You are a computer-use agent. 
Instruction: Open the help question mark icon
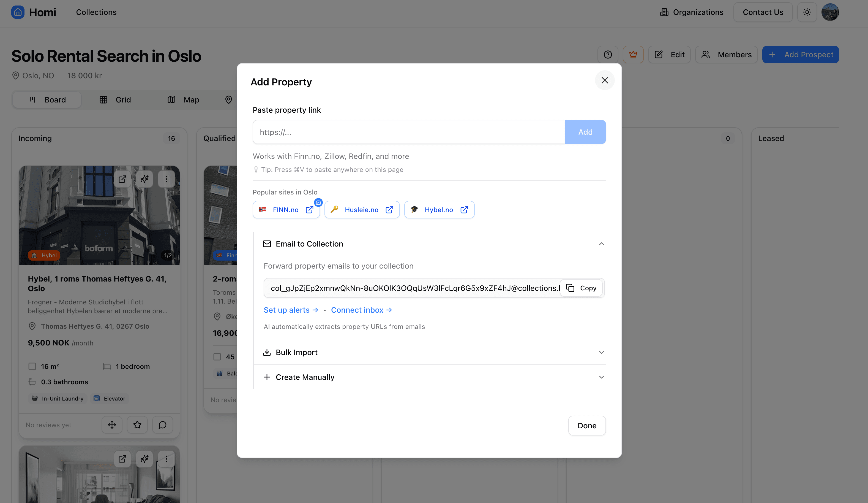click(x=608, y=55)
